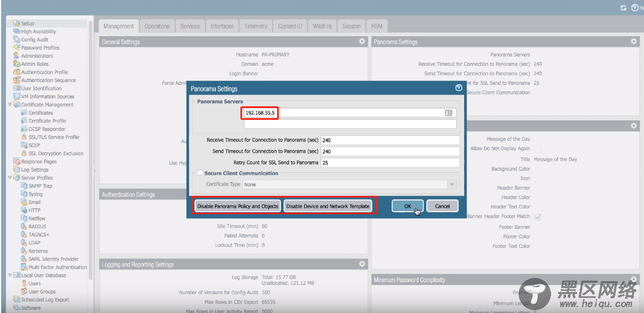The width and height of the screenshot is (644, 313).
Task: Click the VM Information Sources icon
Action: (17, 97)
